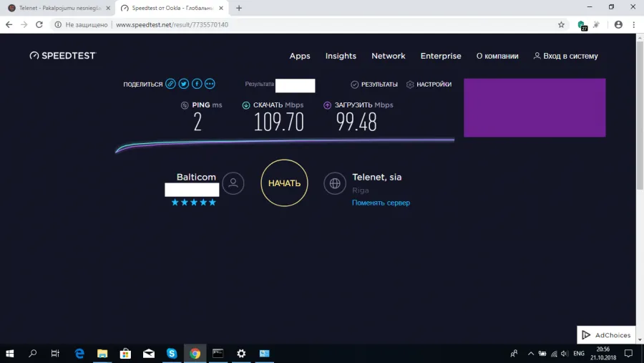Click the ping icon

(185, 105)
